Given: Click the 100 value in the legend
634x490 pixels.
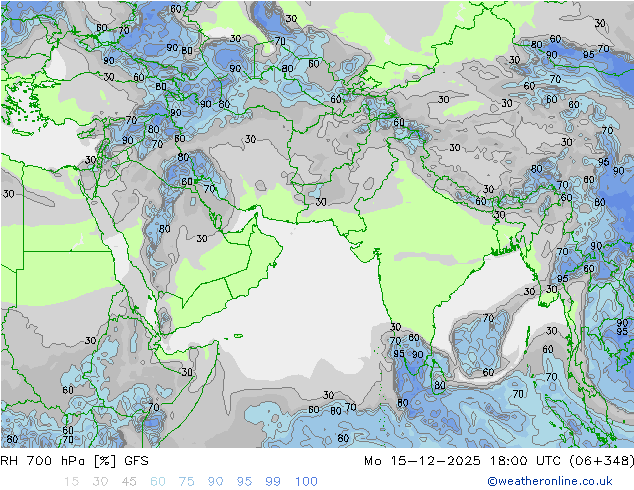Looking at the screenshot, I should tap(306, 482).
